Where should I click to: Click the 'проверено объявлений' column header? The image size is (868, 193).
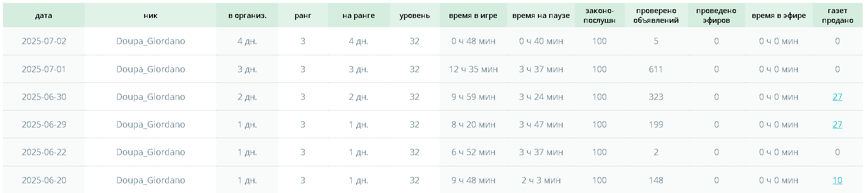pos(656,16)
